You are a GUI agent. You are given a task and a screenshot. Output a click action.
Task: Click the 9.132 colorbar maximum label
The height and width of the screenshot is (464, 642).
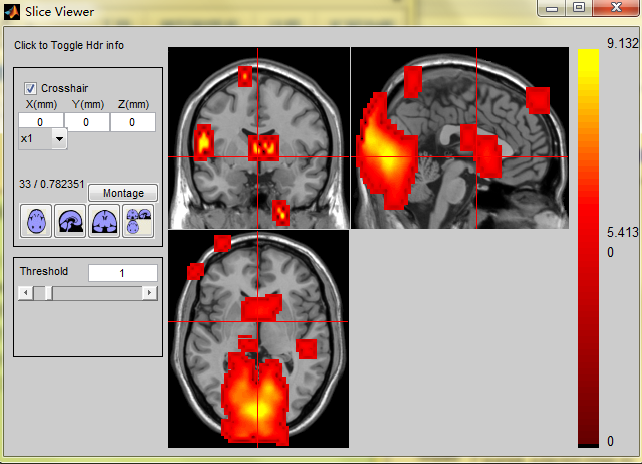(x=622, y=43)
